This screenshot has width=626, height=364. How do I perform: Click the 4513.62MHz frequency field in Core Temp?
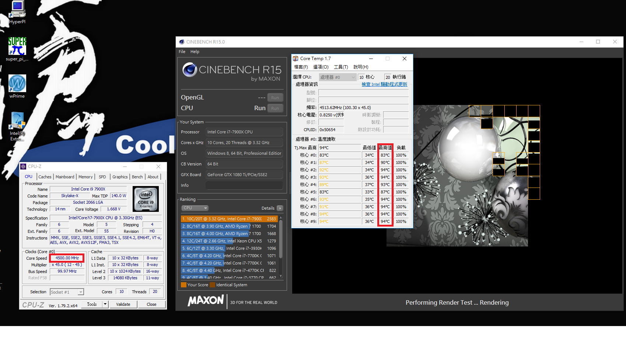point(364,108)
